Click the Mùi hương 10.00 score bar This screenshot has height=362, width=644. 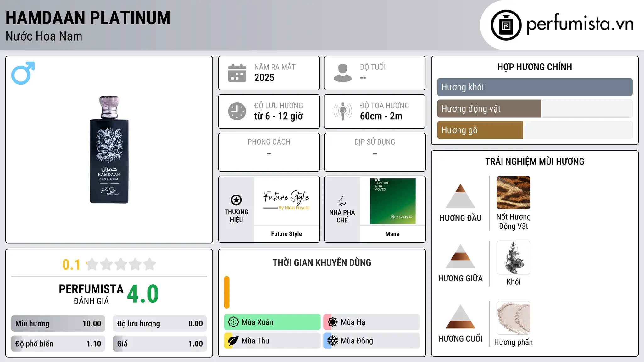click(58, 324)
